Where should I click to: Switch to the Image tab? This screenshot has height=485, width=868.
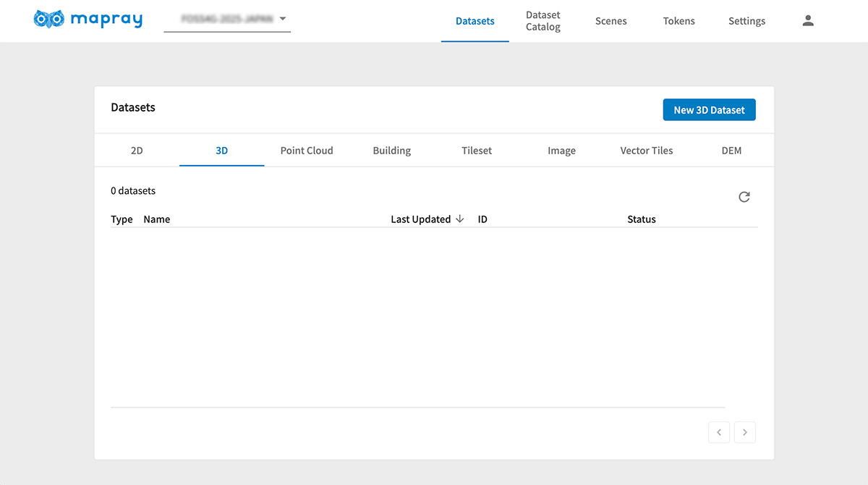coord(561,151)
